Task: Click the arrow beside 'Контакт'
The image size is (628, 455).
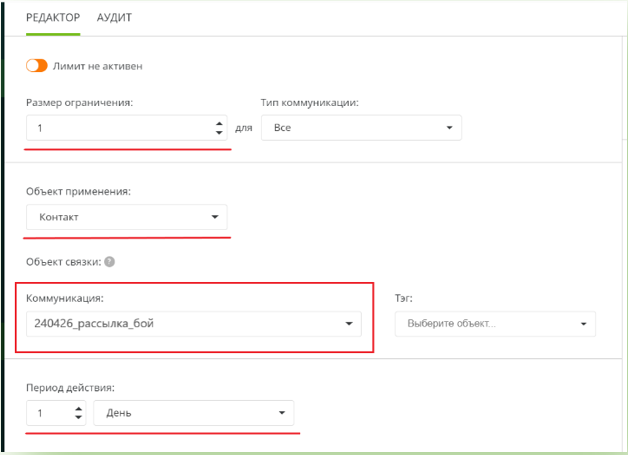Action: point(214,217)
